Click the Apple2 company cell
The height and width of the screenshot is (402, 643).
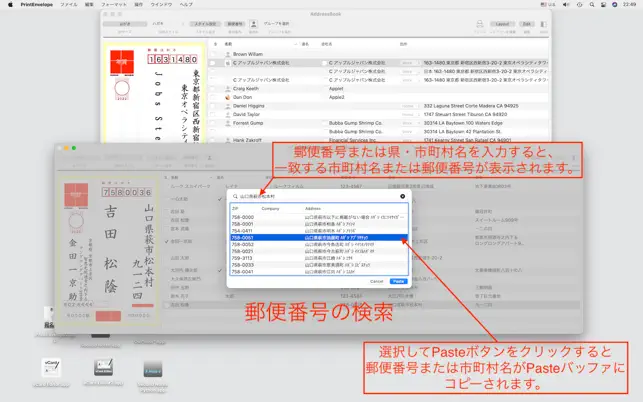pyautogui.click(x=336, y=97)
